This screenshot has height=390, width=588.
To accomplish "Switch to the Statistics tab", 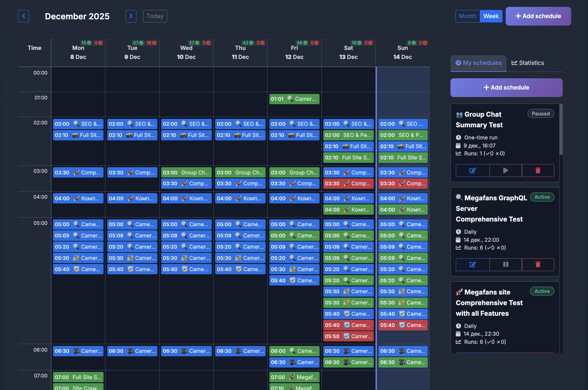I will [x=528, y=63].
